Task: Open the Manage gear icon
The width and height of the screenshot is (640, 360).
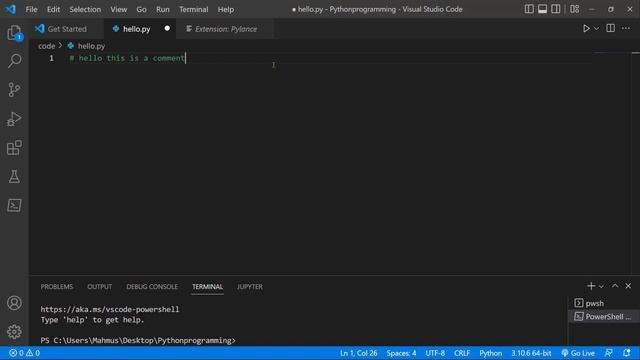Action: coord(14,332)
